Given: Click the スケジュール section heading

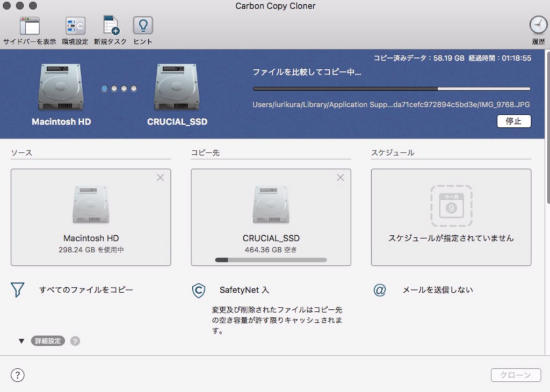Looking at the screenshot, I should point(393,153).
